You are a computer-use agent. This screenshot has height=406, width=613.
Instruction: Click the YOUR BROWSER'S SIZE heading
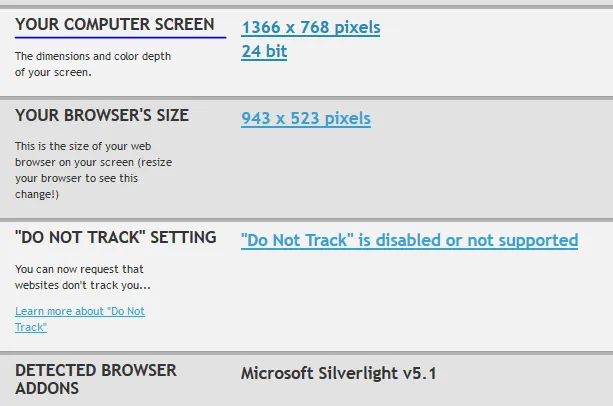(102, 115)
